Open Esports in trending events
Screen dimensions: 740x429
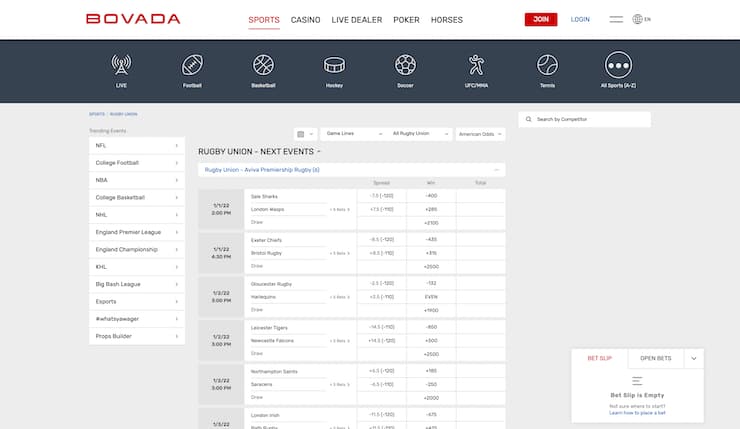(136, 302)
